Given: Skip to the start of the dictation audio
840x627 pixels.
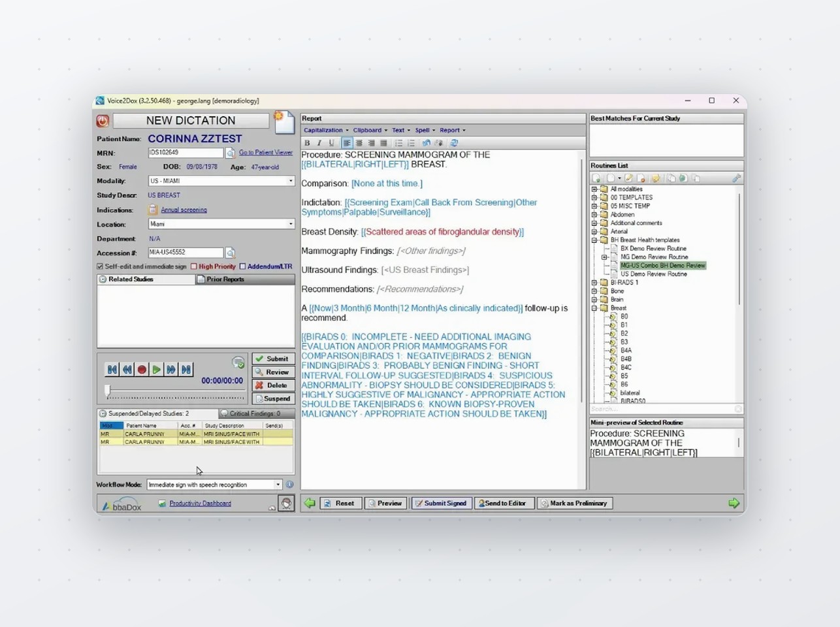Looking at the screenshot, I should [x=112, y=370].
